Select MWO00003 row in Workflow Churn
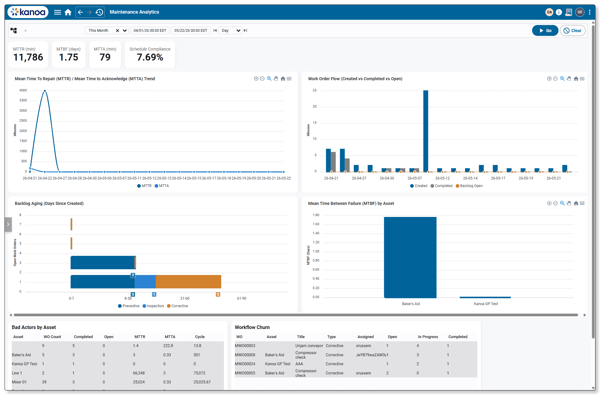 tap(355, 346)
